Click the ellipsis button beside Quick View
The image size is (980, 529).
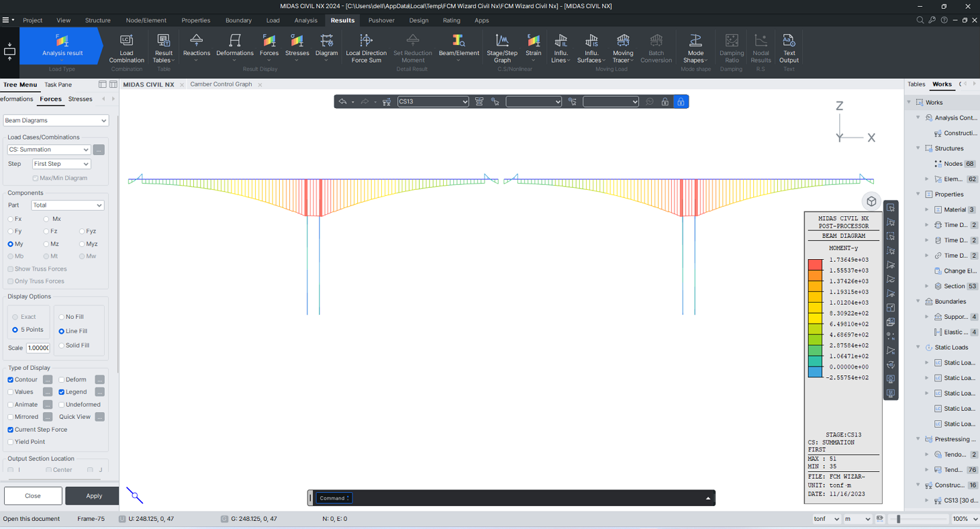99,417
